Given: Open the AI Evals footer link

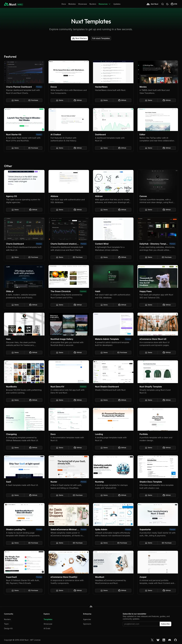Looking at the screenshot, I should [47, 628].
